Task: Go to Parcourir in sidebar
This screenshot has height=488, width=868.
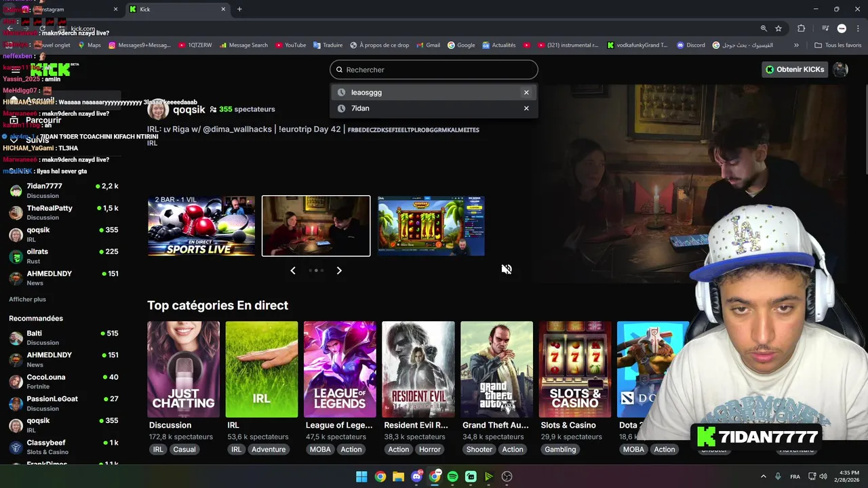Action: click(x=43, y=120)
